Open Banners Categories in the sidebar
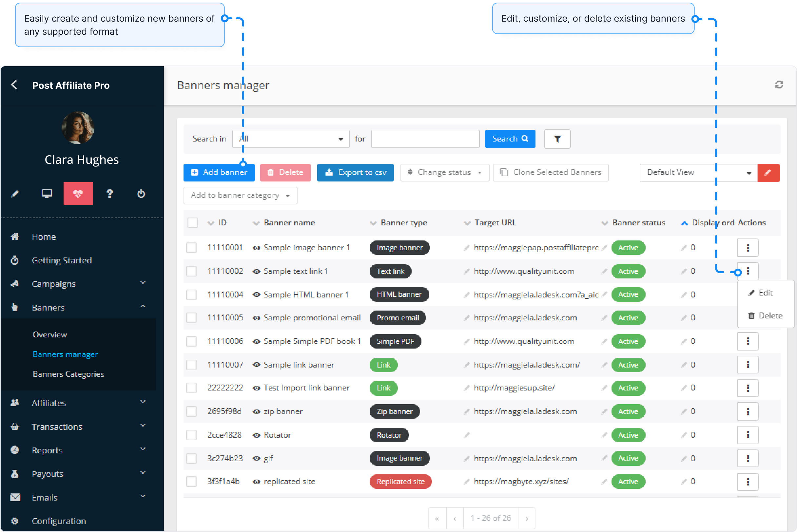Viewport: 797px width, 532px height. [x=68, y=373]
